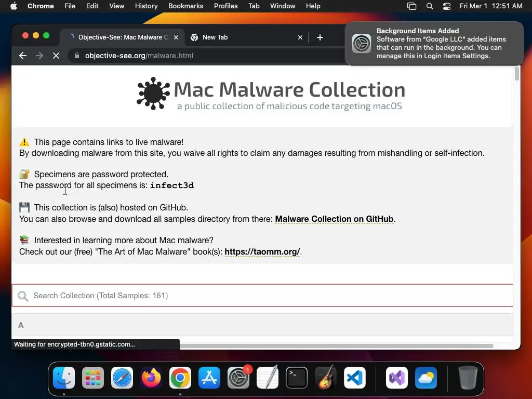Launch Firefox from the Dock
The height and width of the screenshot is (399, 532).
[151, 378]
